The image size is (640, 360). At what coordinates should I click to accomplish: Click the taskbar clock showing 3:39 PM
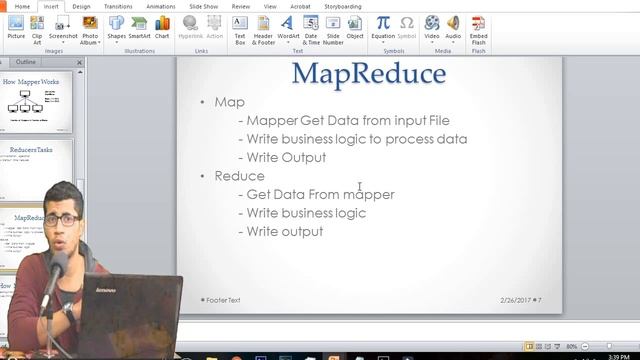(x=619, y=357)
